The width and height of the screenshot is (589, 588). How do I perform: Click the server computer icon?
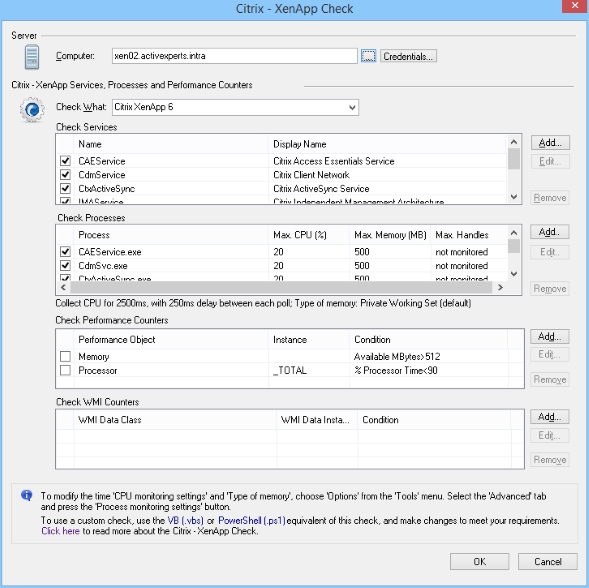(x=32, y=57)
